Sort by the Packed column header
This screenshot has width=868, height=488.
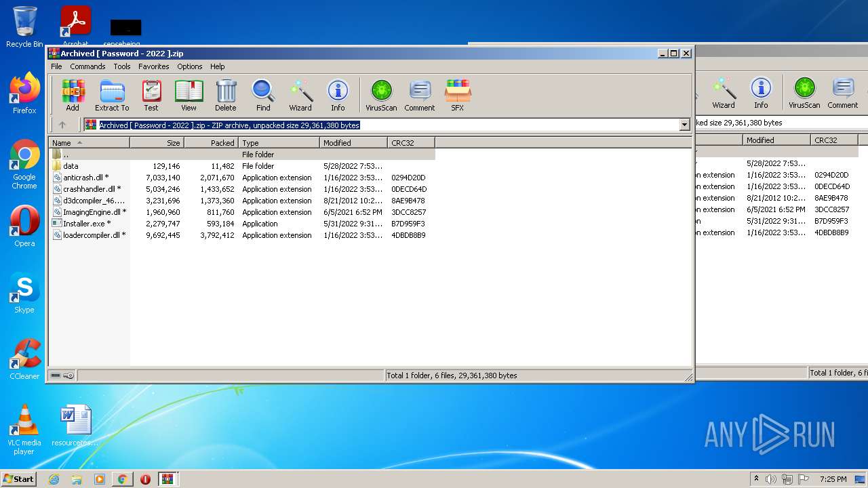[x=212, y=143]
